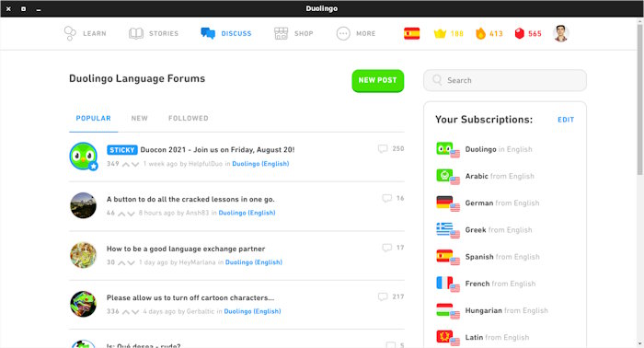This screenshot has height=348, width=644.
Task: Open Spanish from English subscription
Action: [x=502, y=257]
